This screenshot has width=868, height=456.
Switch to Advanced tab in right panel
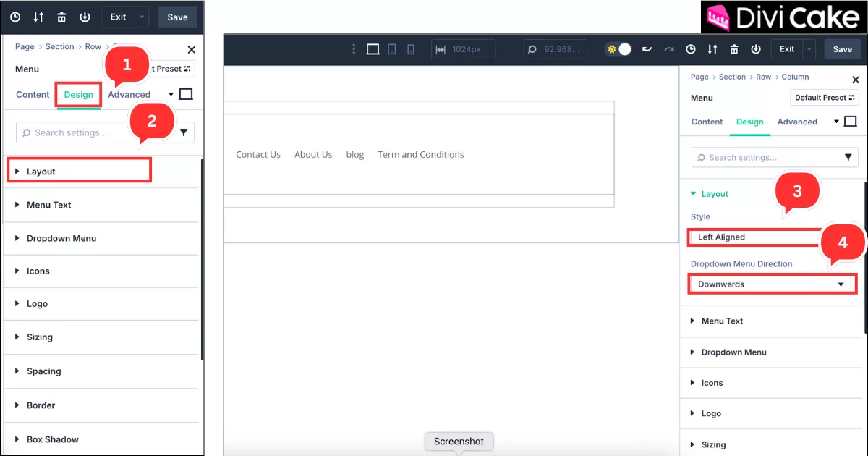(797, 122)
